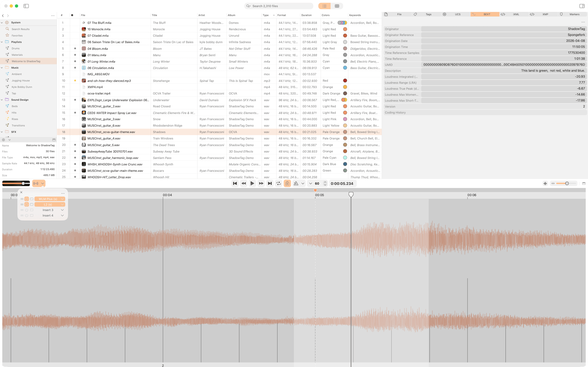Select the red color swatch on the Stonehenge row

tap(345, 80)
